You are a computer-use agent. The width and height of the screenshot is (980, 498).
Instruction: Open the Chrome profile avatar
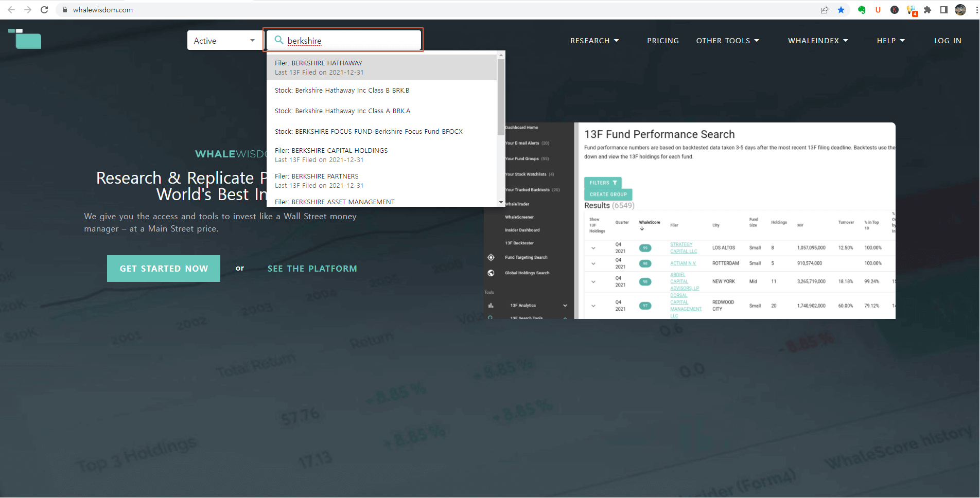[960, 10]
